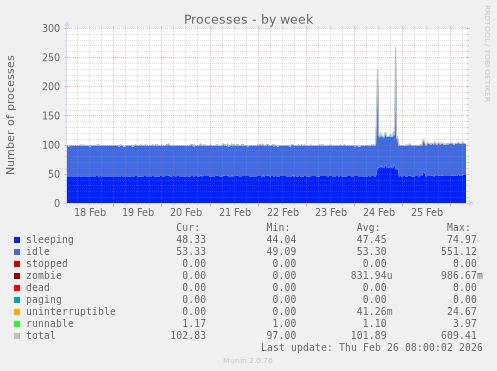497x371 pixels.
Task: Select the 'dead' legend label
Action: click(38, 288)
